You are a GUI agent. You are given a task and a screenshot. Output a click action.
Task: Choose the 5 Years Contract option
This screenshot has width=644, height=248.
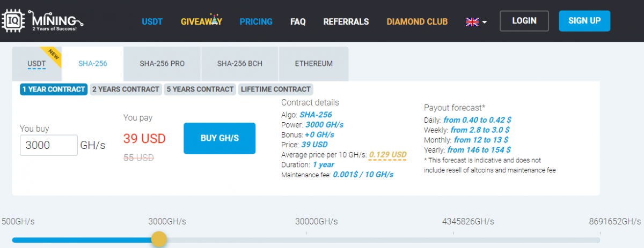(200, 89)
